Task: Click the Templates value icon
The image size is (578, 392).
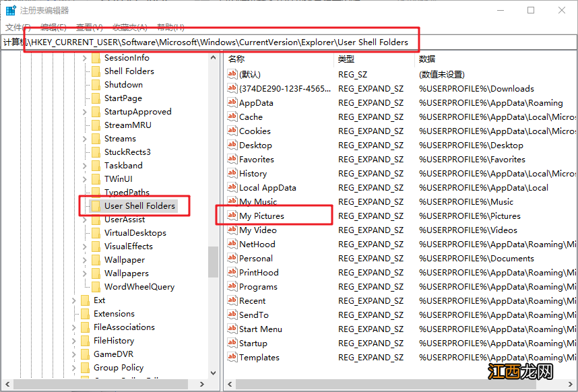Action: click(232, 357)
